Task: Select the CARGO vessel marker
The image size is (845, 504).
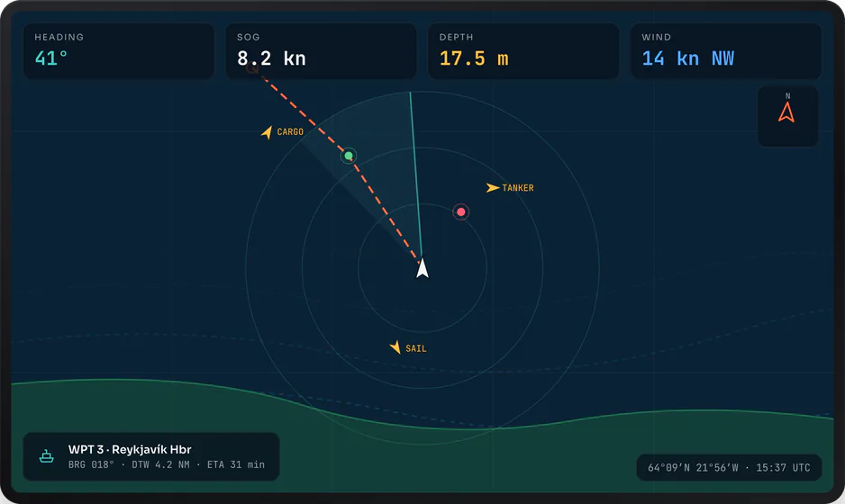Action: (x=267, y=132)
